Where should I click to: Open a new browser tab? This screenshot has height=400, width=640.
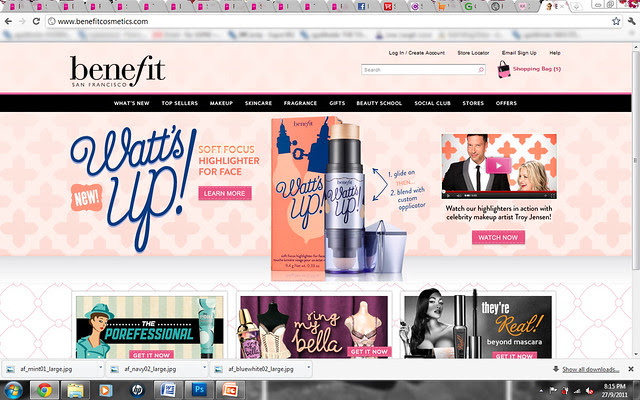point(576,7)
